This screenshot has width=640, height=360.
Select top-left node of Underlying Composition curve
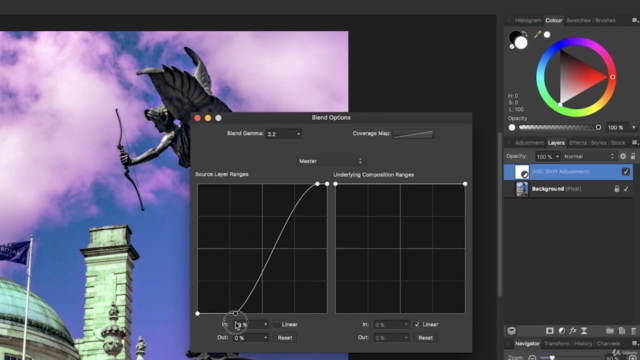pyautogui.click(x=336, y=184)
